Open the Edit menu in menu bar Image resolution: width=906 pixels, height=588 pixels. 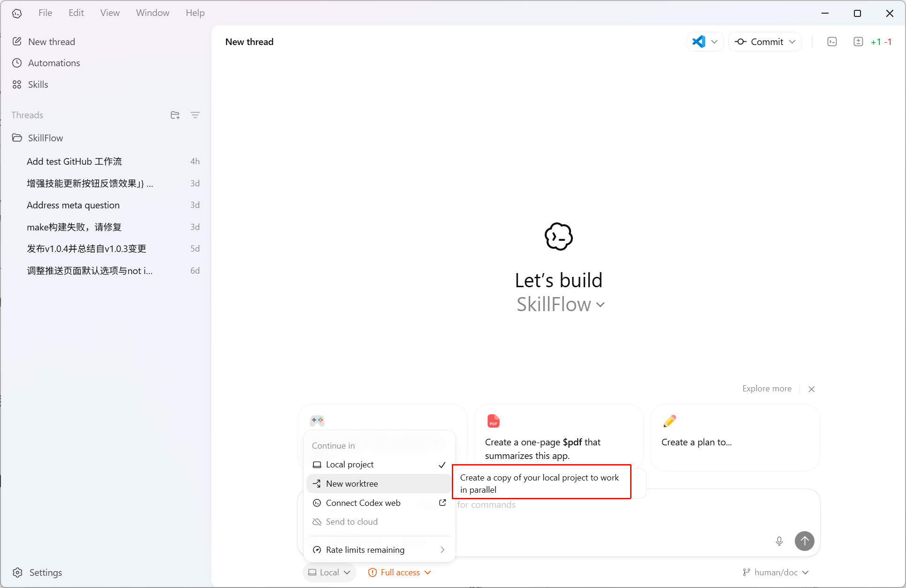(76, 13)
